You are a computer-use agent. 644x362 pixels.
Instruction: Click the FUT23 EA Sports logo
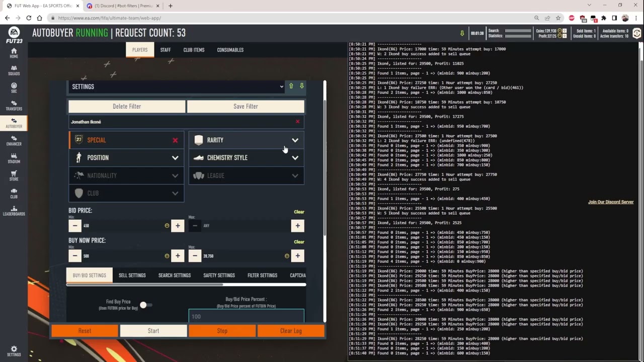click(x=14, y=34)
